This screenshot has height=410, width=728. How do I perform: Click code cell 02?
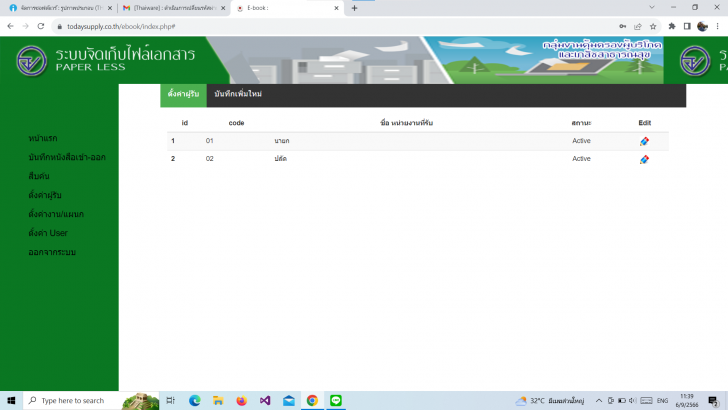[209, 159]
